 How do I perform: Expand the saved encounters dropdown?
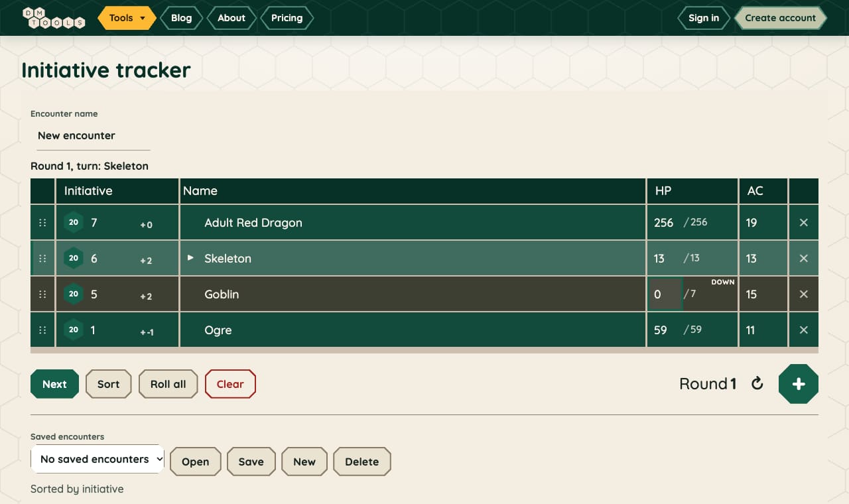pos(98,459)
